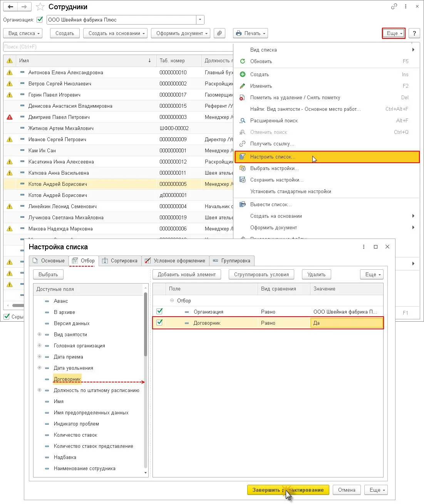This screenshot has width=424, height=504.
Task: Click Сгруппировать условия button
Action: point(261,274)
